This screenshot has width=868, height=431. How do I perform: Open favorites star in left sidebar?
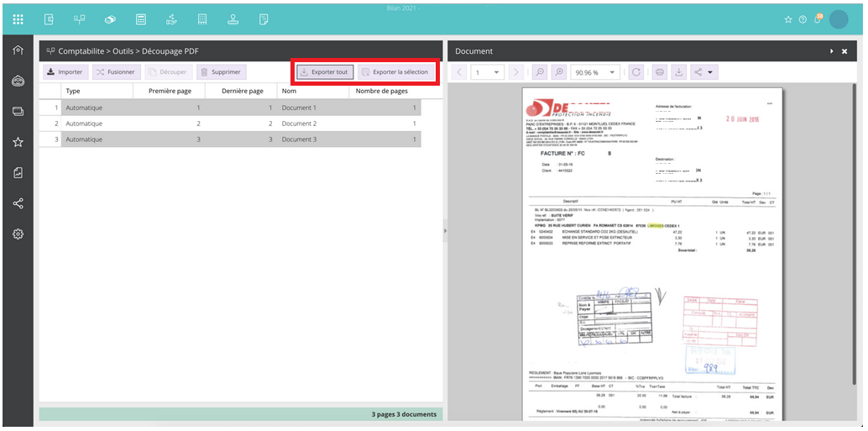coord(18,142)
